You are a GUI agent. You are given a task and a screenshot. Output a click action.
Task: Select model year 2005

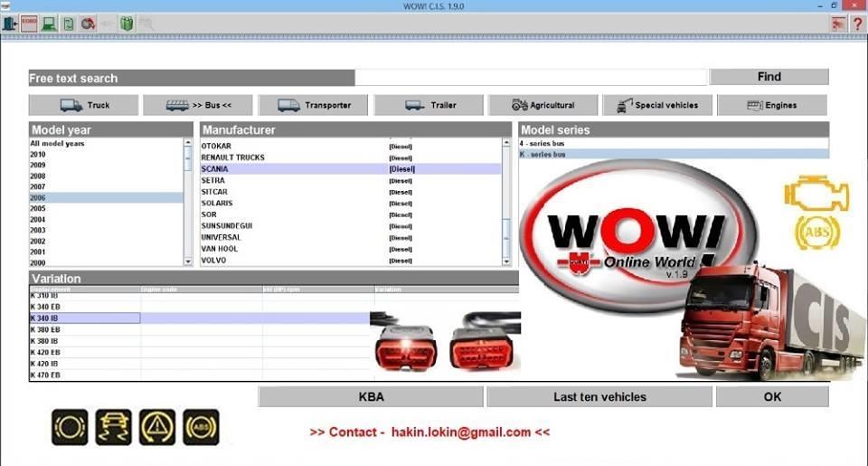pos(107,208)
